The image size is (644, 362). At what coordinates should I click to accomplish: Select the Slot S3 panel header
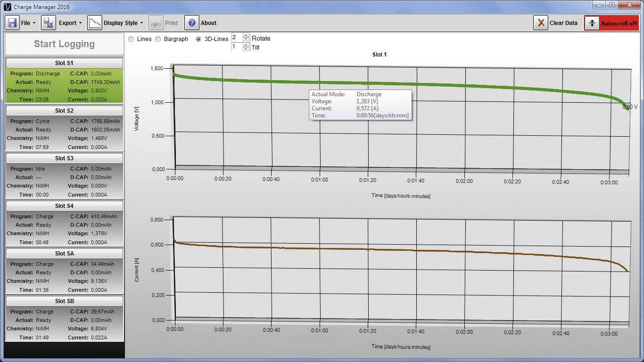pyautogui.click(x=64, y=158)
